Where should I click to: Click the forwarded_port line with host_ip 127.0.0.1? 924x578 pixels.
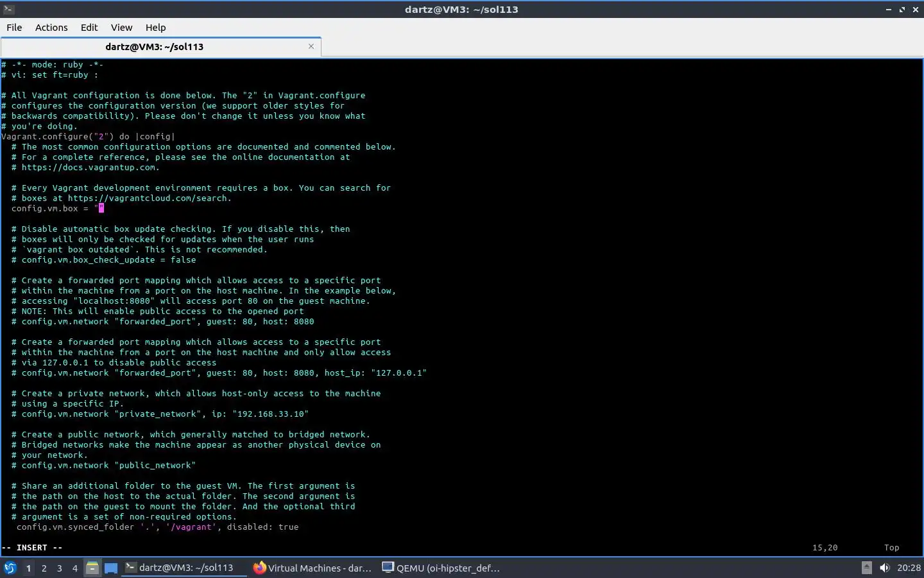[x=219, y=372]
